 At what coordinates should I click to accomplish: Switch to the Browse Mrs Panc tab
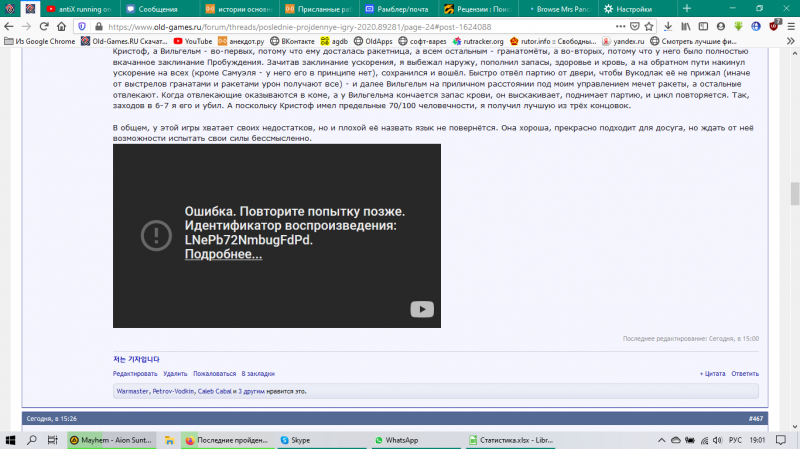coord(558,9)
